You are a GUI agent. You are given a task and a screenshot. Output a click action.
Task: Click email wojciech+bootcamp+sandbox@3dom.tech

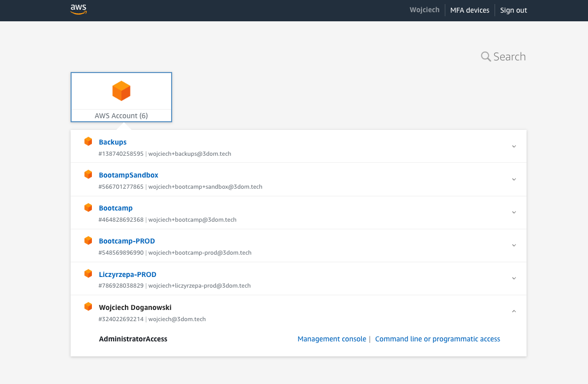pos(205,187)
